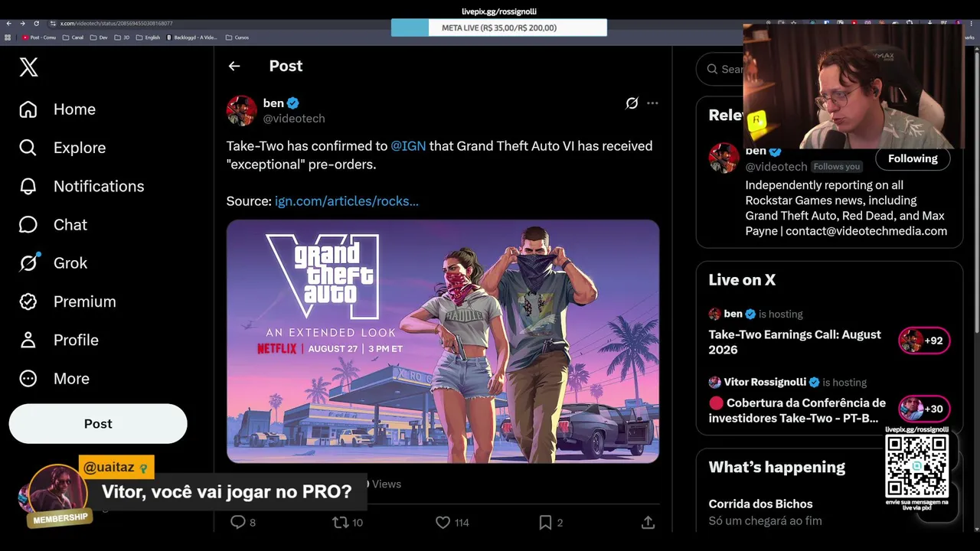This screenshot has width=980, height=551.
Task: Expand the Canal bookmarks folder
Action: click(x=73, y=37)
